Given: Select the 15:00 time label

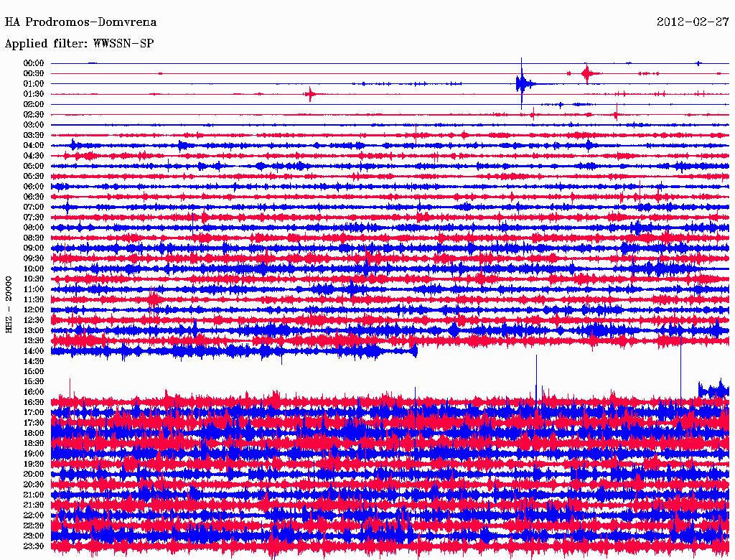Looking at the screenshot, I should click(x=34, y=371).
